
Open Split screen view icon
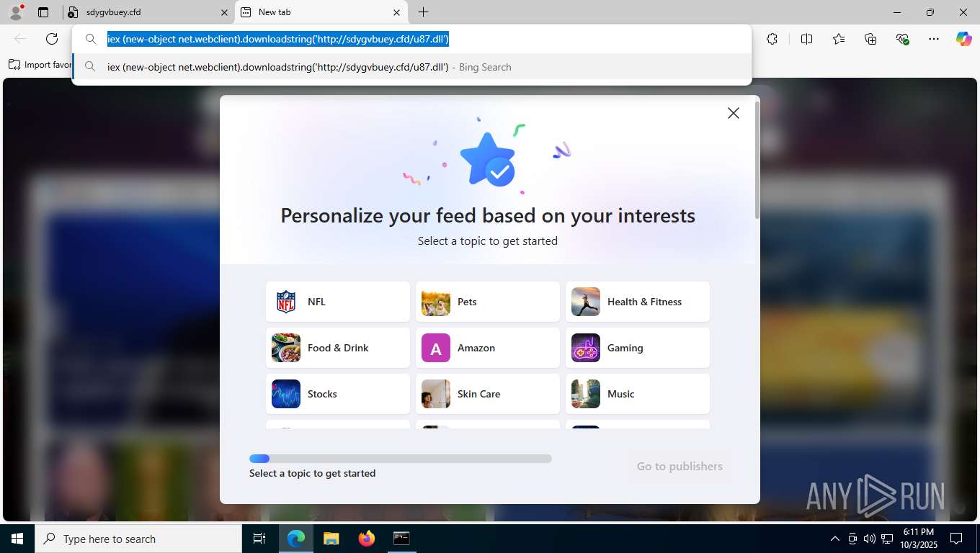pos(806,39)
